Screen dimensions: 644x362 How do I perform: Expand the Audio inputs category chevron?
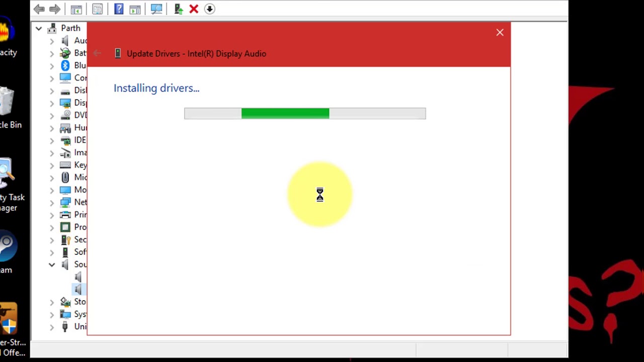pos(52,41)
